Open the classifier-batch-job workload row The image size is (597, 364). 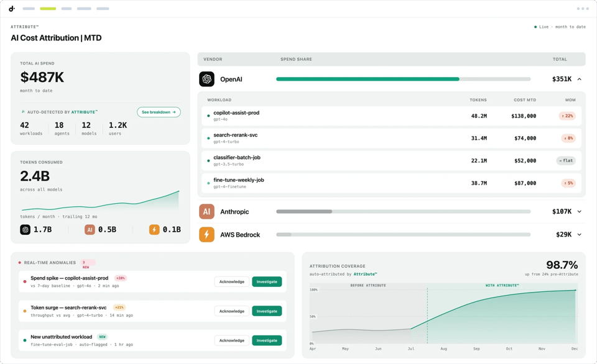tap(391, 160)
